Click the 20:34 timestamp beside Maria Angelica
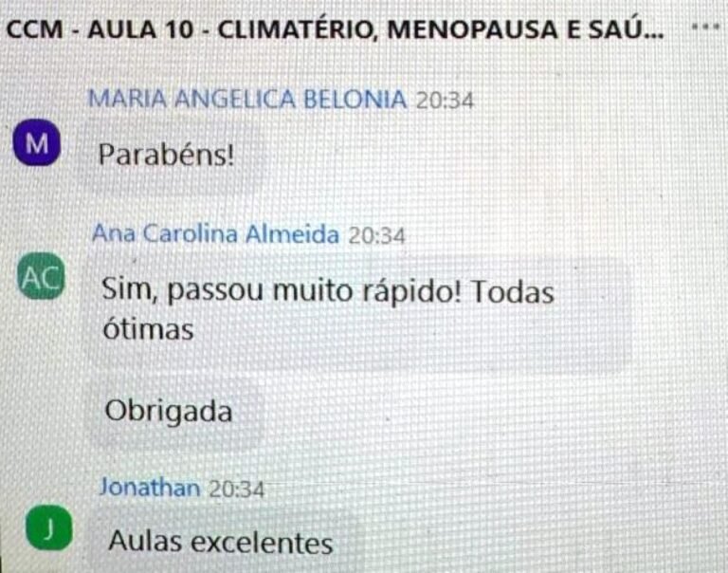This screenshot has width=728, height=573. [x=445, y=101]
